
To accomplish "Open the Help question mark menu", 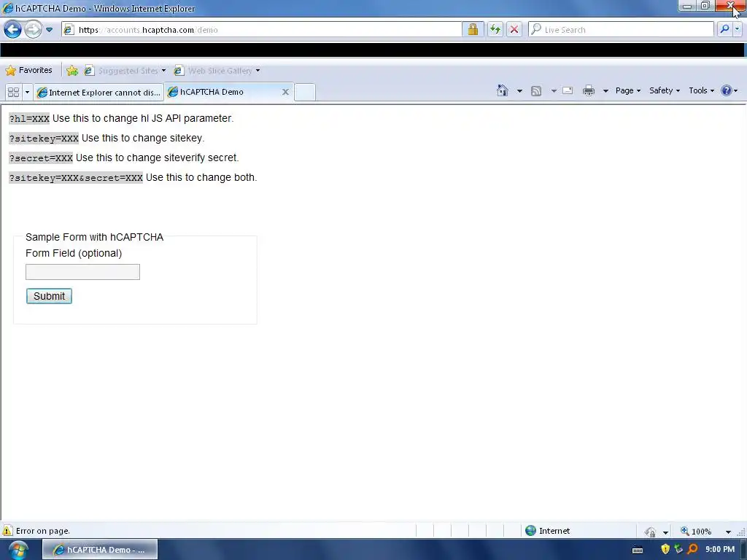I will point(729,90).
